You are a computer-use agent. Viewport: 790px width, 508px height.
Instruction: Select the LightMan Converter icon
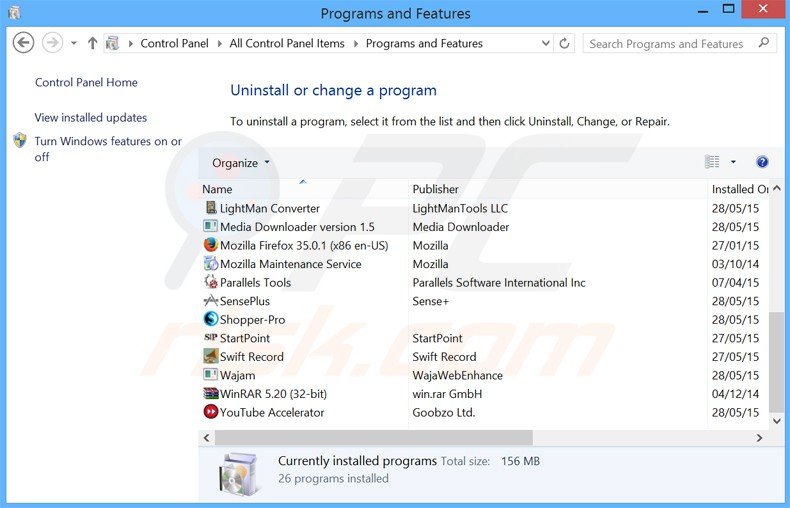(x=211, y=208)
